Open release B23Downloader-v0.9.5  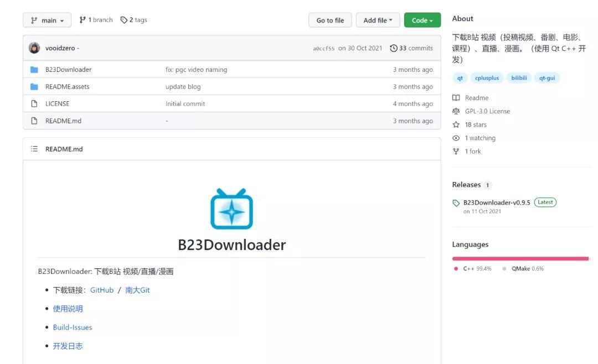[x=497, y=202]
